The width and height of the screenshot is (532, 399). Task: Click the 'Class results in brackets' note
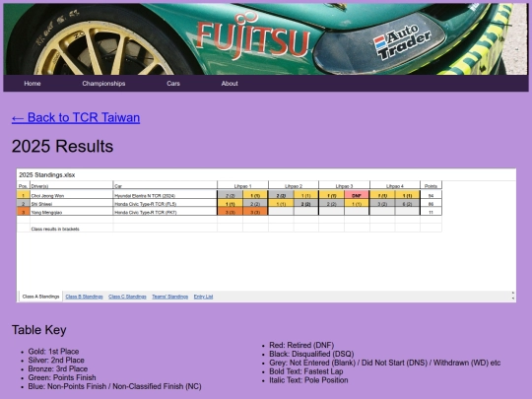55,229
